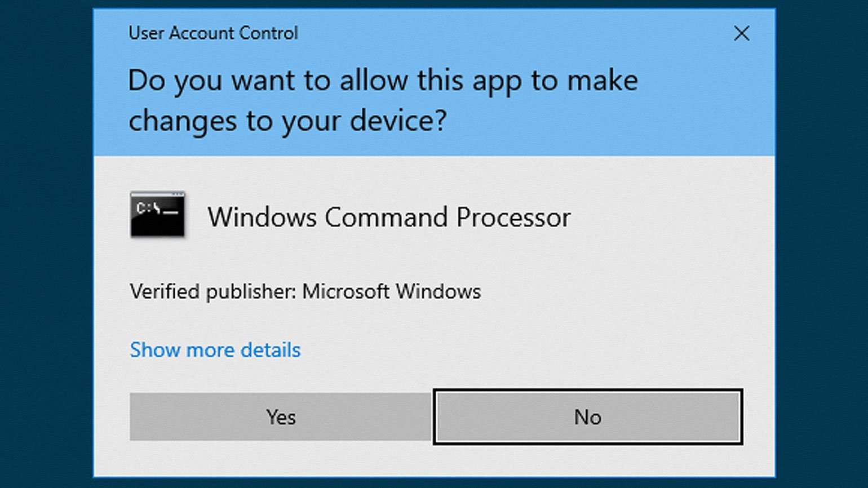The width and height of the screenshot is (868, 488).
Task: Click the word 'Control' in dialog title
Action: (x=268, y=33)
